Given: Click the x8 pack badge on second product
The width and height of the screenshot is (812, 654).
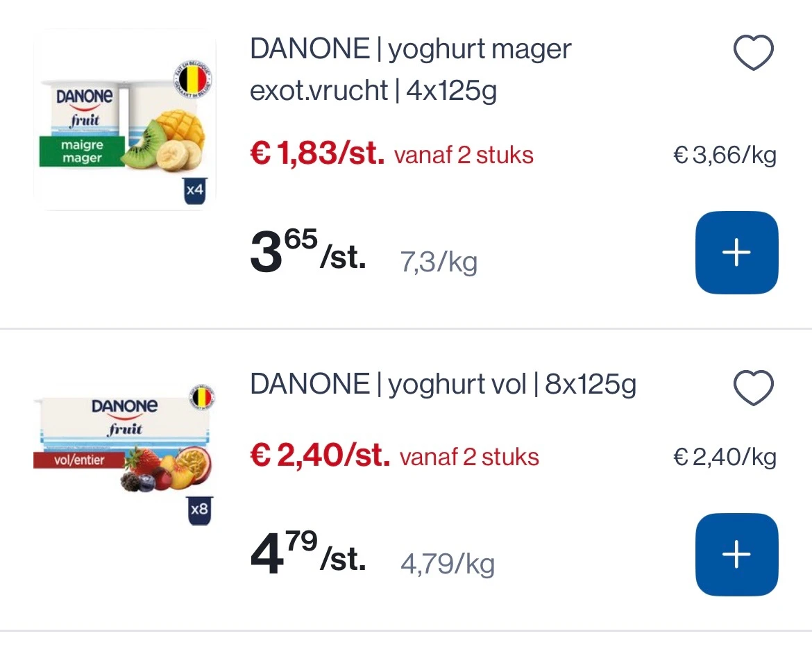Looking at the screenshot, I should (x=199, y=509).
